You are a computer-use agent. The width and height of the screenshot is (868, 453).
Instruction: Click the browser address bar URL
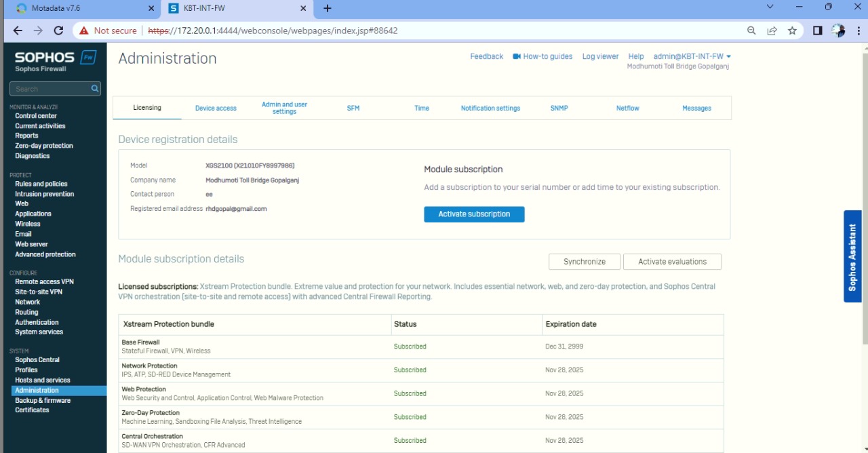273,31
